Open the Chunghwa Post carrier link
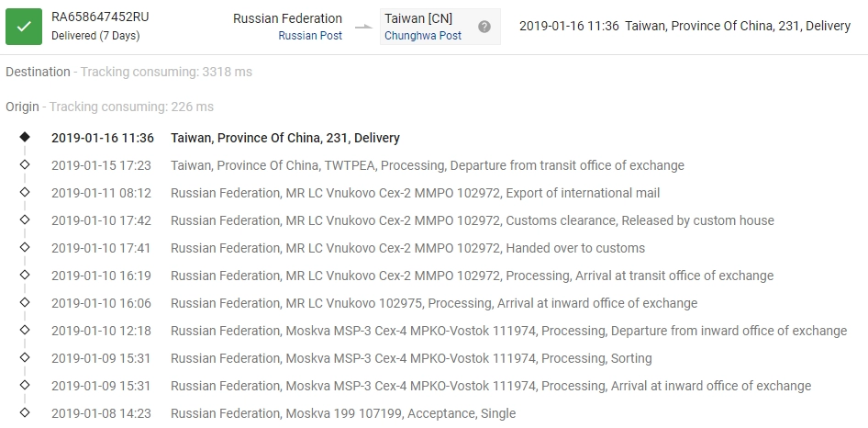This screenshot has height=428, width=868. click(x=423, y=36)
